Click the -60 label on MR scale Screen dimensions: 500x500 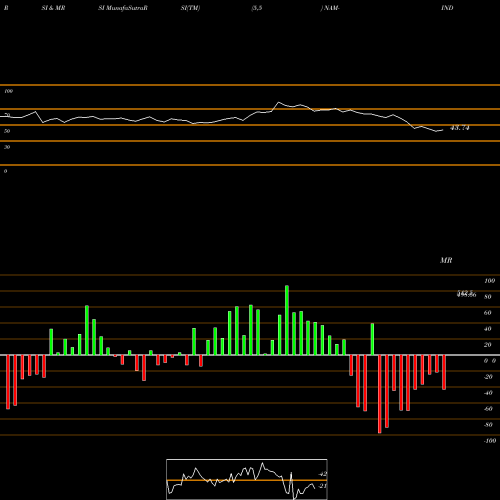(488, 409)
